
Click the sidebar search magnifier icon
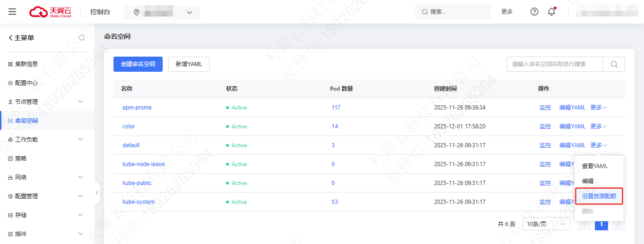tap(82, 38)
